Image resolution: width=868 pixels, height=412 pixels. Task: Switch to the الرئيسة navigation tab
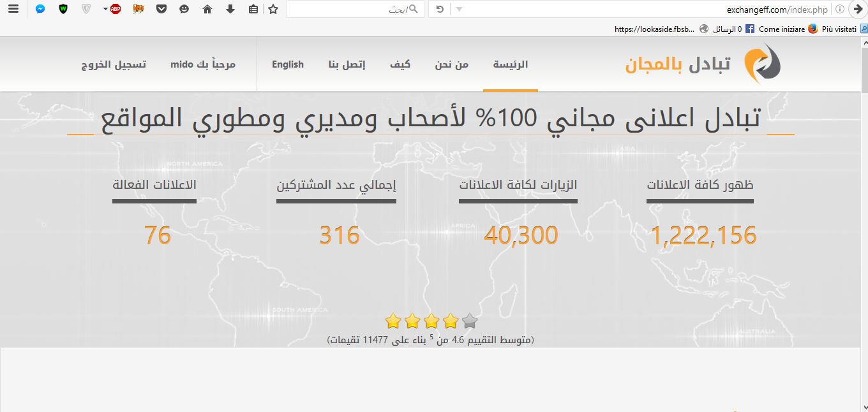(x=510, y=64)
